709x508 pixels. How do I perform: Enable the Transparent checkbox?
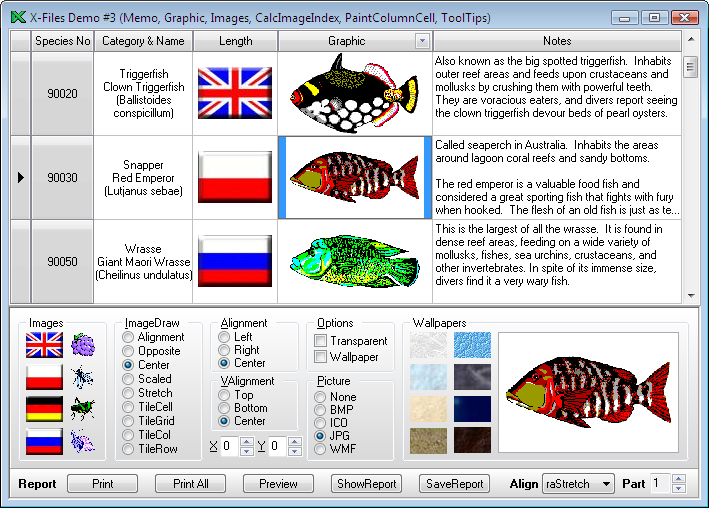321,341
